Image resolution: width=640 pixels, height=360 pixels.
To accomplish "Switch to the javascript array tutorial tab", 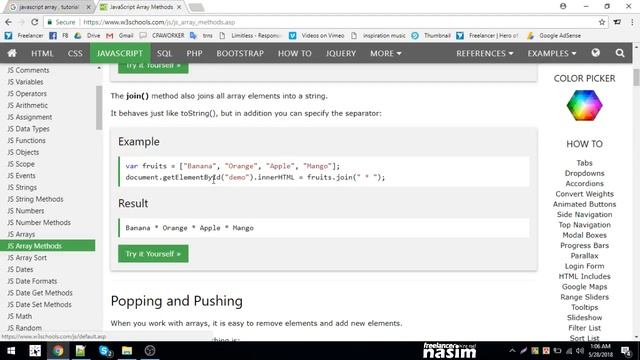I will tap(48, 7).
